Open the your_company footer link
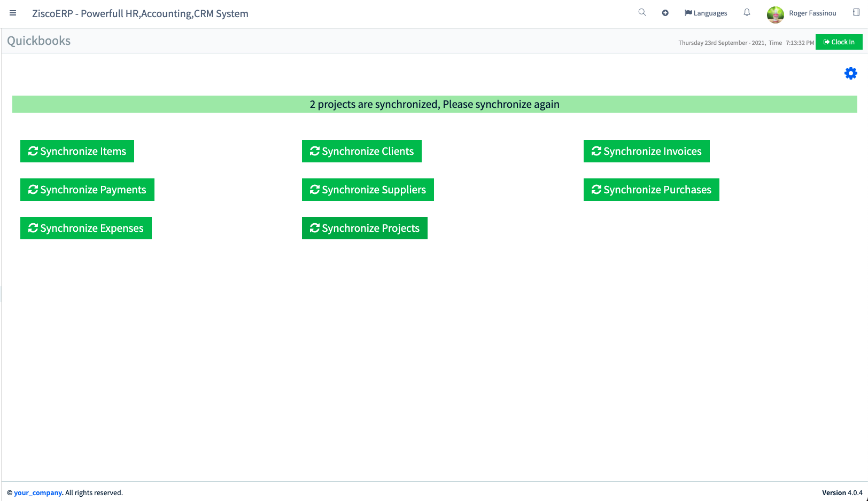Image resolution: width=868 pixels, height=501 pixels. pyautogui.click(x=38, y=493)
